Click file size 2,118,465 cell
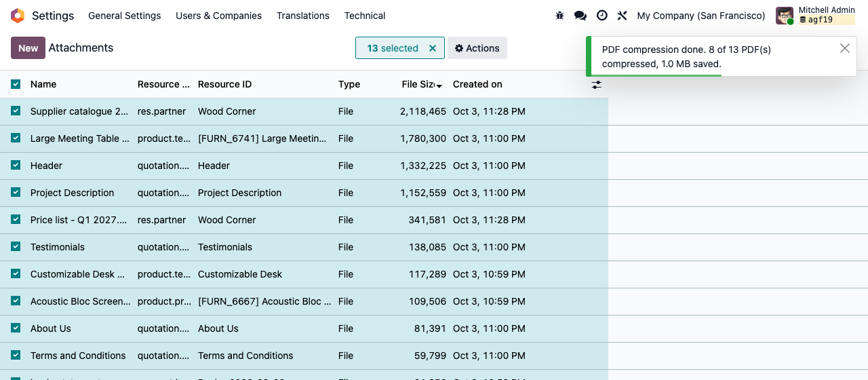This screenshot has height=380, width=868. point(423,111)
